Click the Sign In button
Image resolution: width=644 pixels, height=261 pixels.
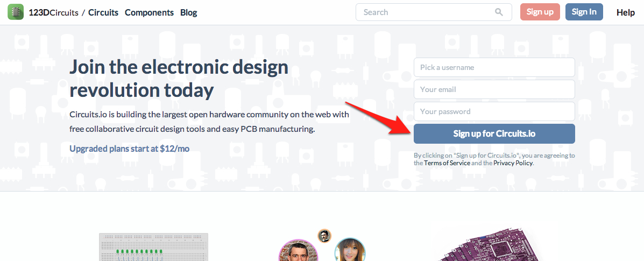pyautogui.click(x=584, y=12)
